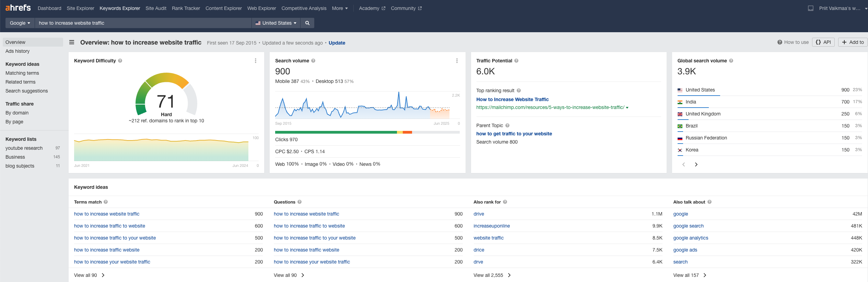
Task: Click Questions help icon
Action: tap(300, 202)
